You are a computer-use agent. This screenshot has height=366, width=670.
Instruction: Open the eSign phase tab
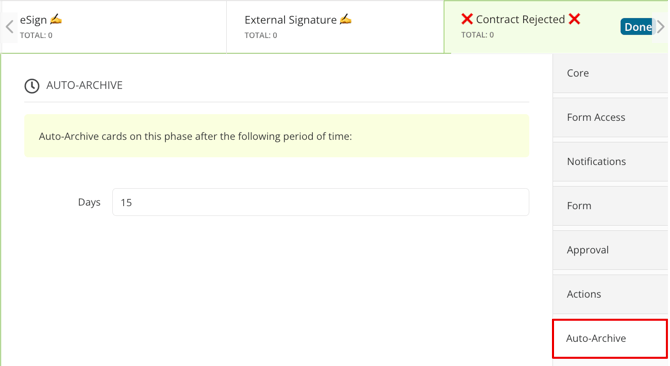[x=113, y=27]
